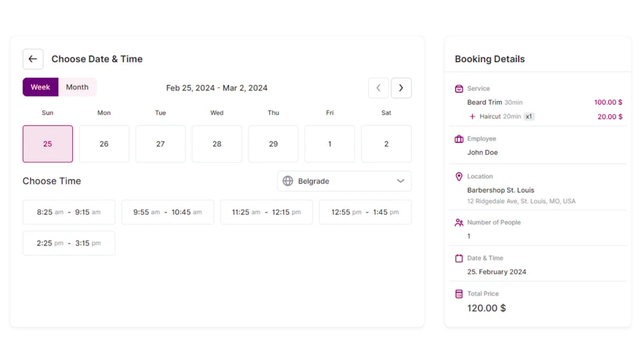Click the Service bag icon
This screenshot has height=362, width=644.
point(459,89)
